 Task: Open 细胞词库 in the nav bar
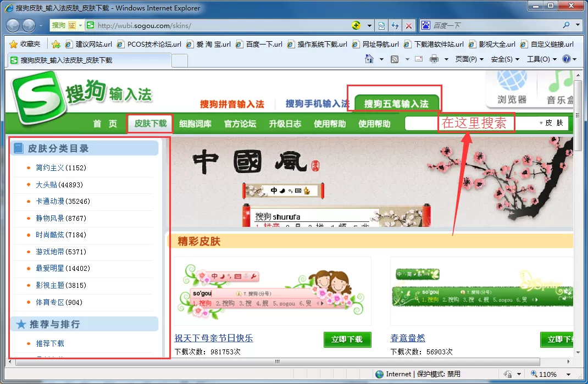tap(195, 124)
